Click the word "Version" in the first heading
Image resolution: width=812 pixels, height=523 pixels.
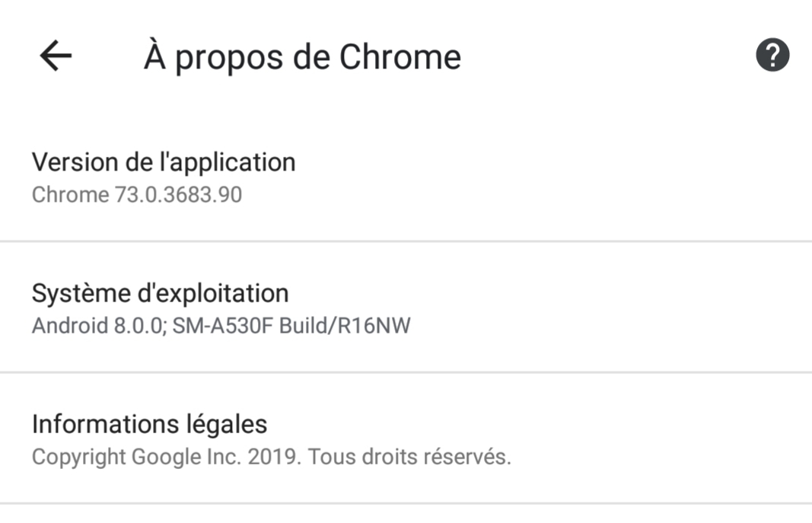tap(75, 162)
